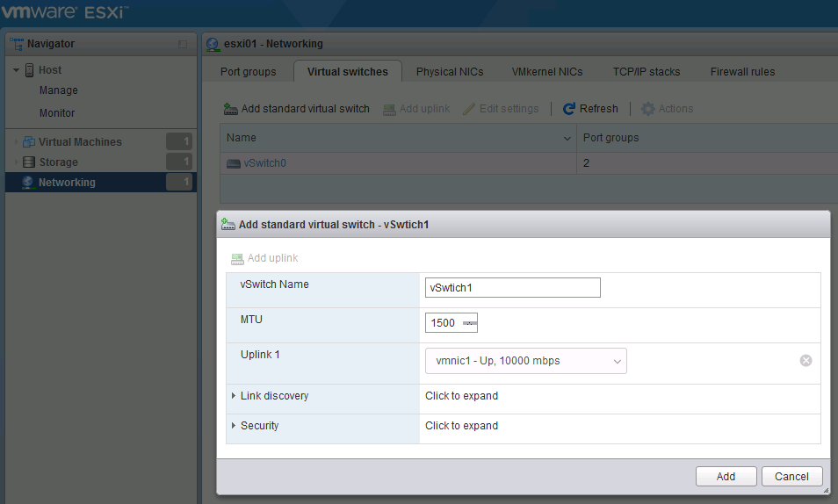The height and width of the screenshot is (504, 838).
Task: Open the Actions menu label
Action: [675, 109]
